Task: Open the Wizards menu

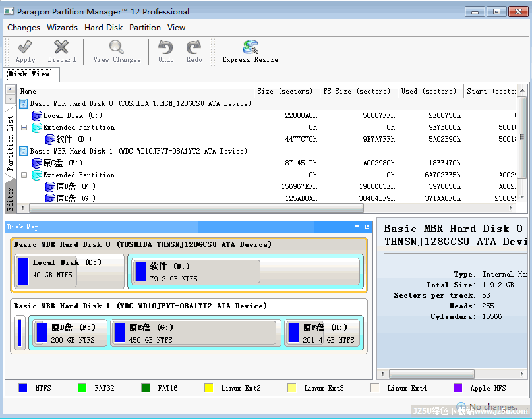Action: pyautogui.click(x=62, y=28)
